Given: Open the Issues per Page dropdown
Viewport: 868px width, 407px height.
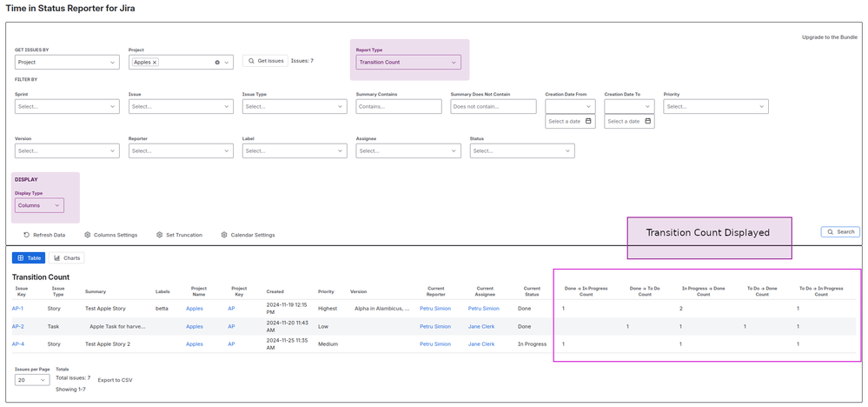Looking at the screenshot, I should pos(32,380).
